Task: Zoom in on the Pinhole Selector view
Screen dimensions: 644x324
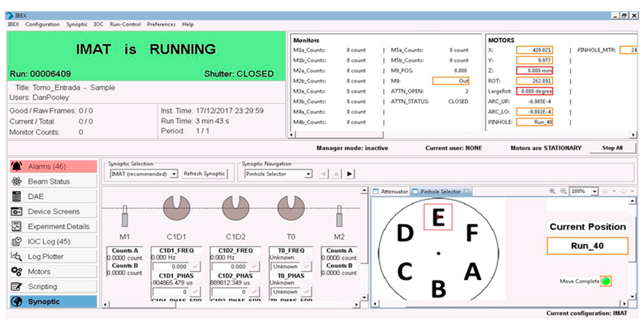Action: point(552,192)
